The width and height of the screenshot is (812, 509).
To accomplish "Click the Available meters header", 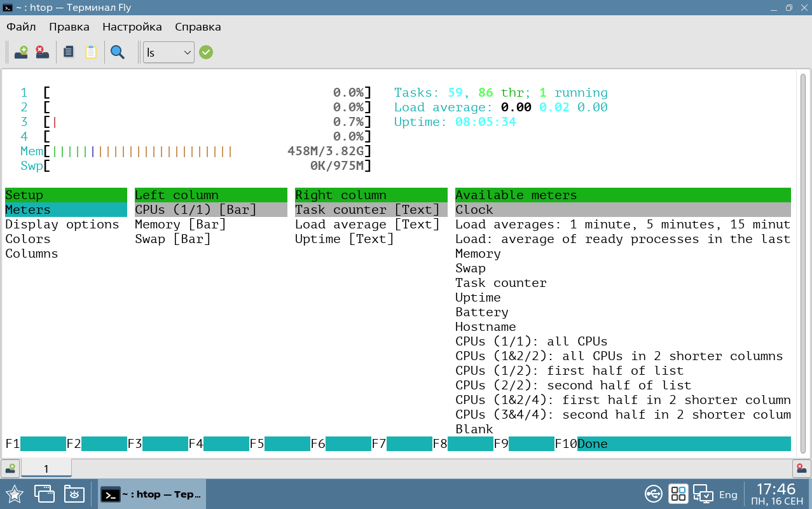I will 623,195.
